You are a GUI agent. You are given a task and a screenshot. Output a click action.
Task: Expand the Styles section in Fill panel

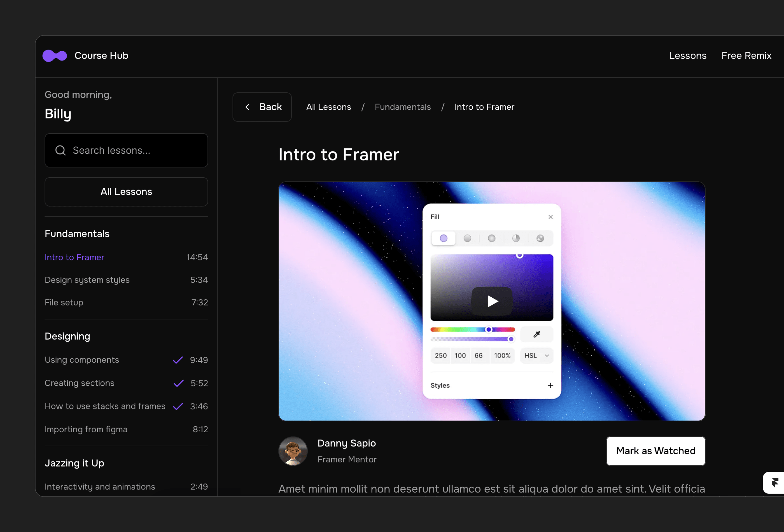(x=550, y=385)
